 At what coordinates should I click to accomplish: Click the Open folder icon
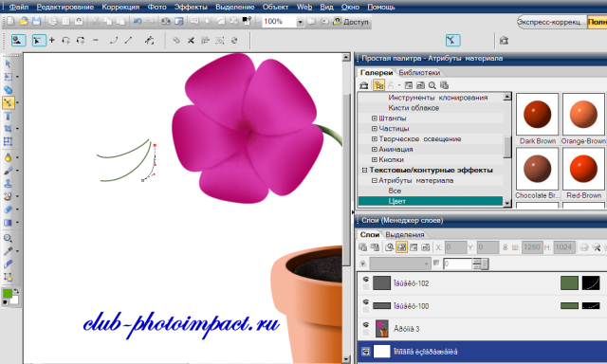pos(24,21)
